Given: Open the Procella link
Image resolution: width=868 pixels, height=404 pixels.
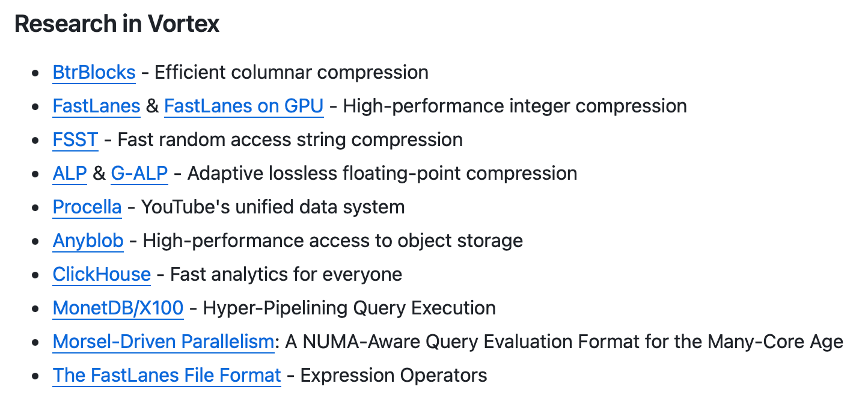Looking at the screenshot, I should pyautogui.click(x=87, y=207).
